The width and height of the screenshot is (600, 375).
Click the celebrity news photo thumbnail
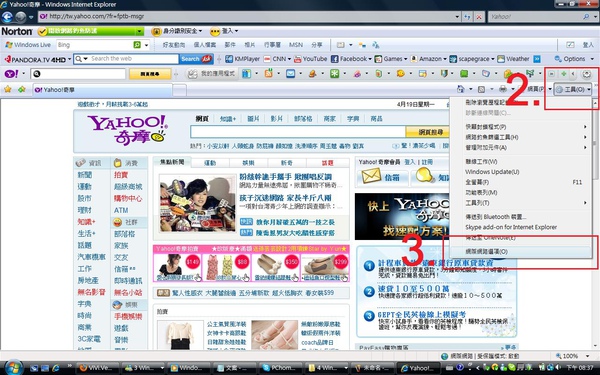click(198, 203)
